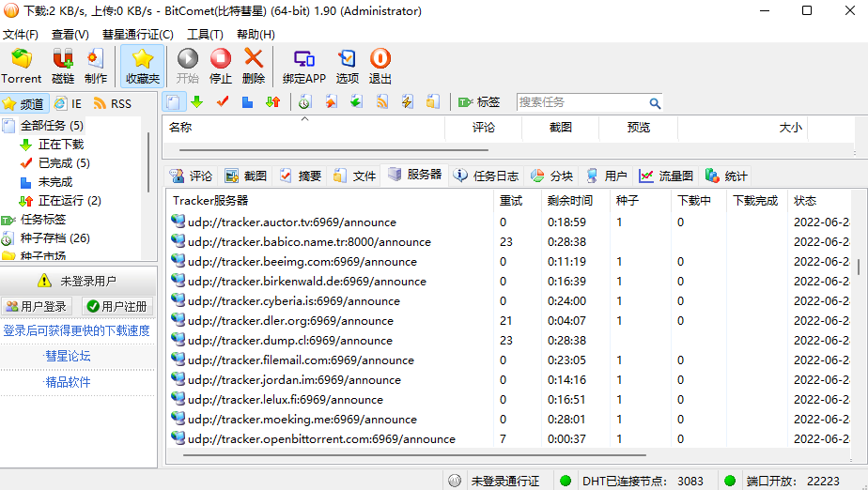Click the yellow folder page filter icon
868x490 pixels.
coord(433,101)
